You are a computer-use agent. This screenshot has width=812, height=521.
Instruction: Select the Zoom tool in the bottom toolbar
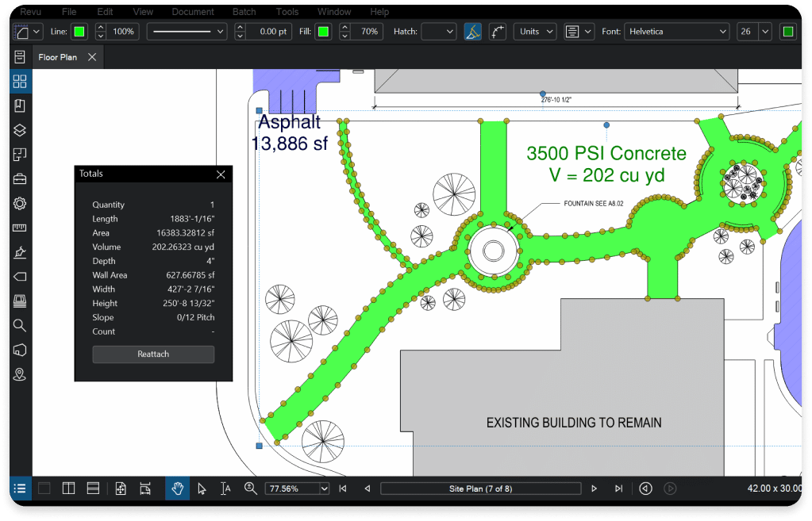click(250, 488)
